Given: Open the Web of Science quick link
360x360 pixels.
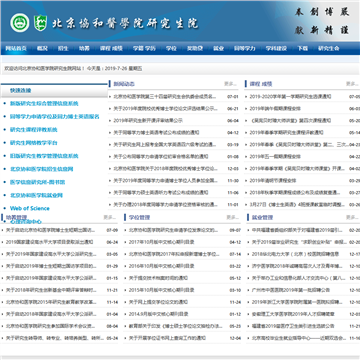Looking at the screenshot, I should pos(30,208).
